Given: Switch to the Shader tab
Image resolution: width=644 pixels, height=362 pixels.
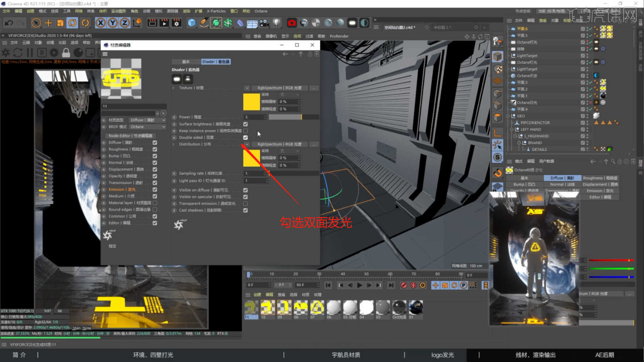Looking at the screenshot, I should (216, 62).
